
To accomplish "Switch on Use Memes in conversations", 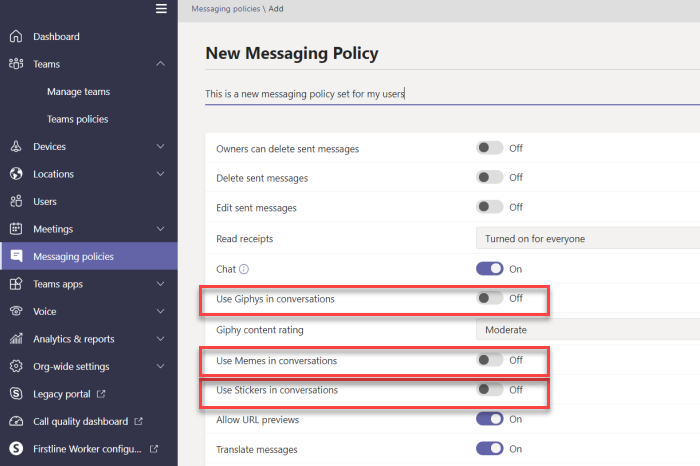I will click(489, 360).
